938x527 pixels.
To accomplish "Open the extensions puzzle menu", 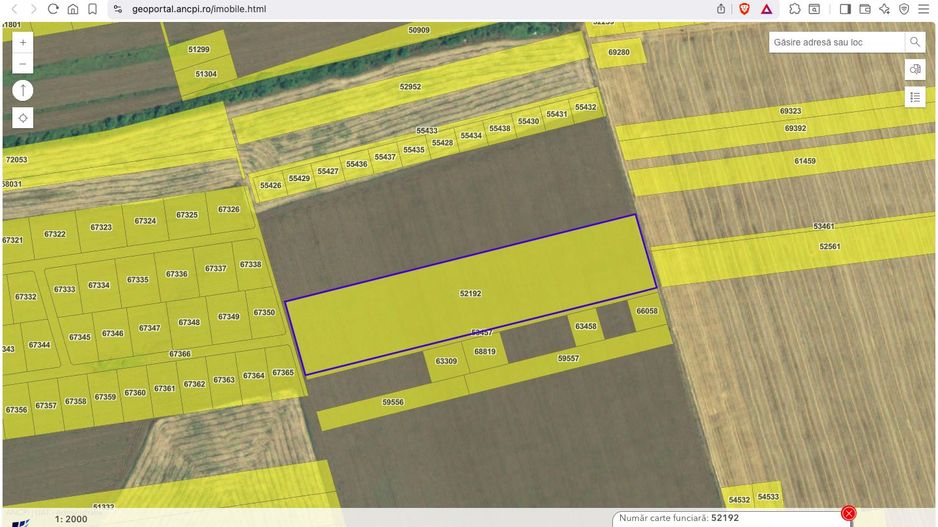I will [794, 9].
